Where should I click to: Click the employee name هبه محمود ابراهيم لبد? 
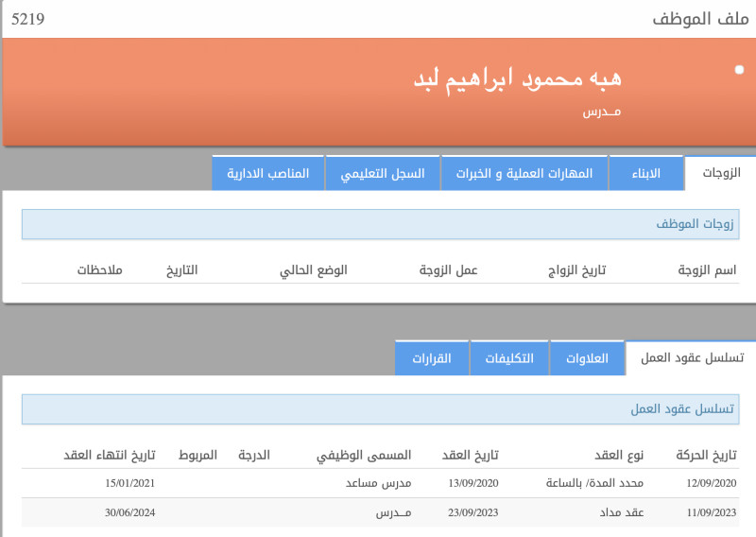click(517, 79)
